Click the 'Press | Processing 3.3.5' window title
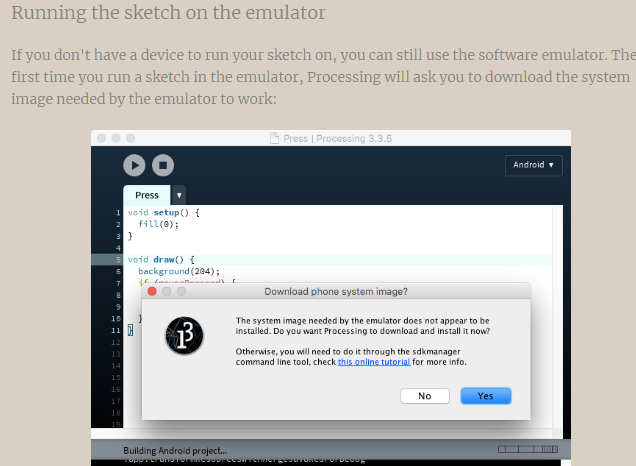This screenshot has height=466, width=636. 337,139
